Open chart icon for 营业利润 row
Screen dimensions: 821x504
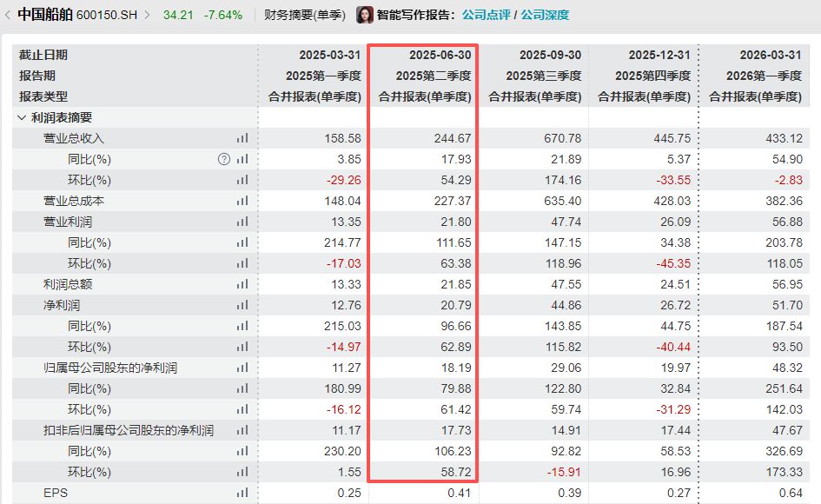tap(242, 222)
